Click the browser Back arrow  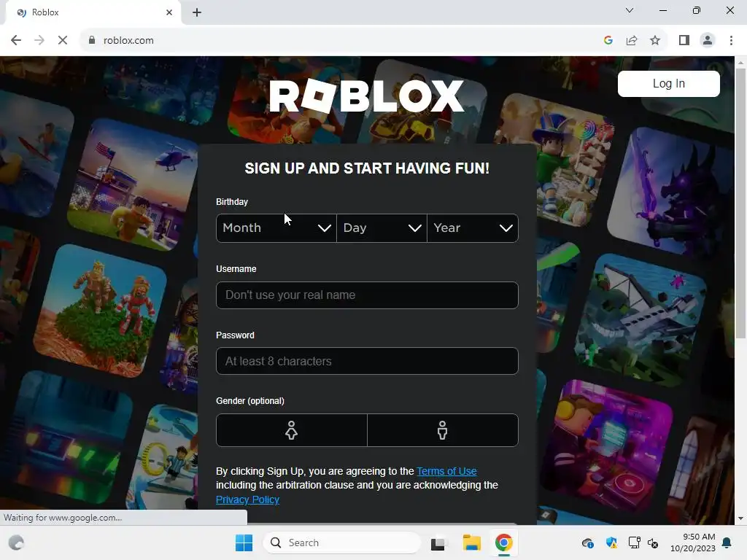(x=16, y=41)
